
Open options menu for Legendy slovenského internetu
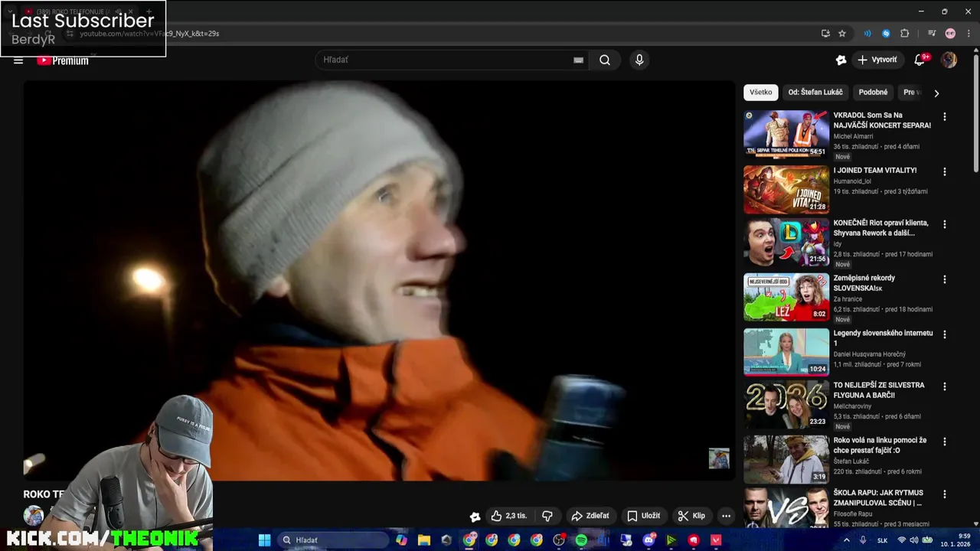coord(944,334)
